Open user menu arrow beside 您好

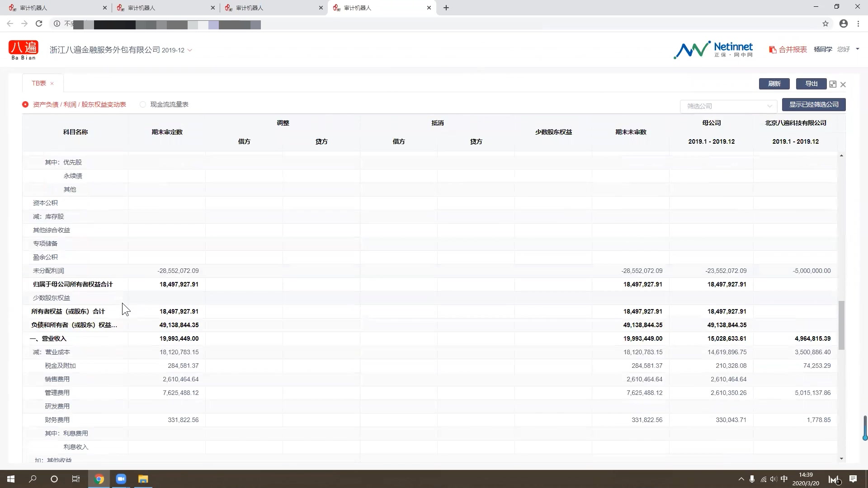858,49
